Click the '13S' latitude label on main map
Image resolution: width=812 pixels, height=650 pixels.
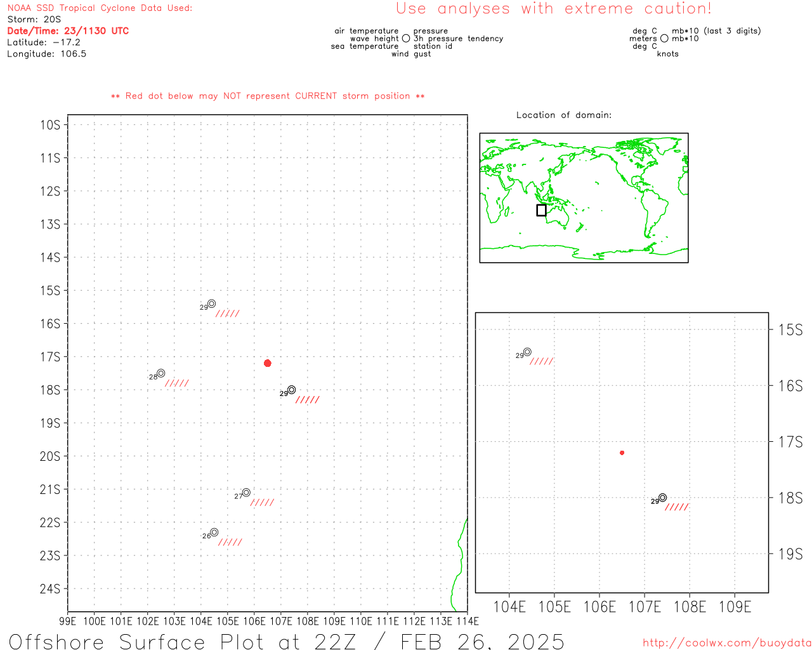click(x=50, y=224)
